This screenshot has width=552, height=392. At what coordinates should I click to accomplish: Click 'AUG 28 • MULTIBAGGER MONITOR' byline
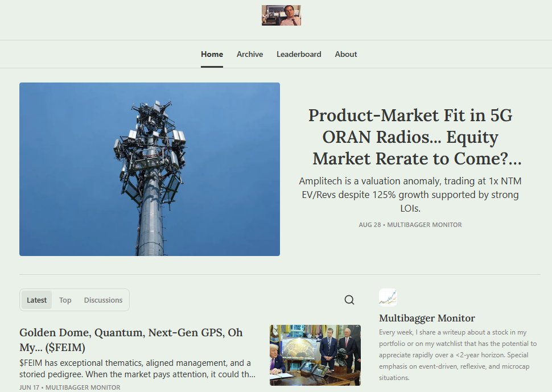tap(410, 225)
